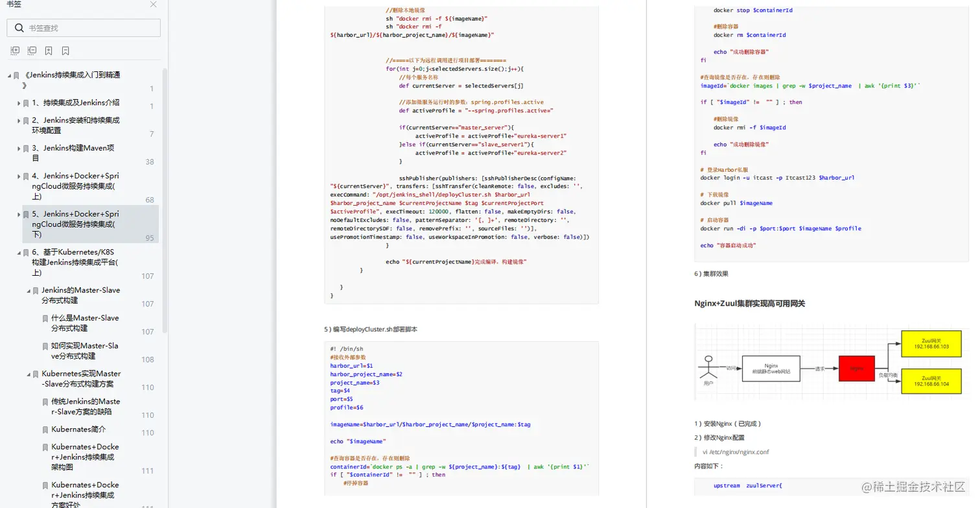980x508 pixels.
Task: Go to bookmark 4、Jenkins+Docker+SpringCloud微服务持续集成(上)
Action: pos(75,186)
